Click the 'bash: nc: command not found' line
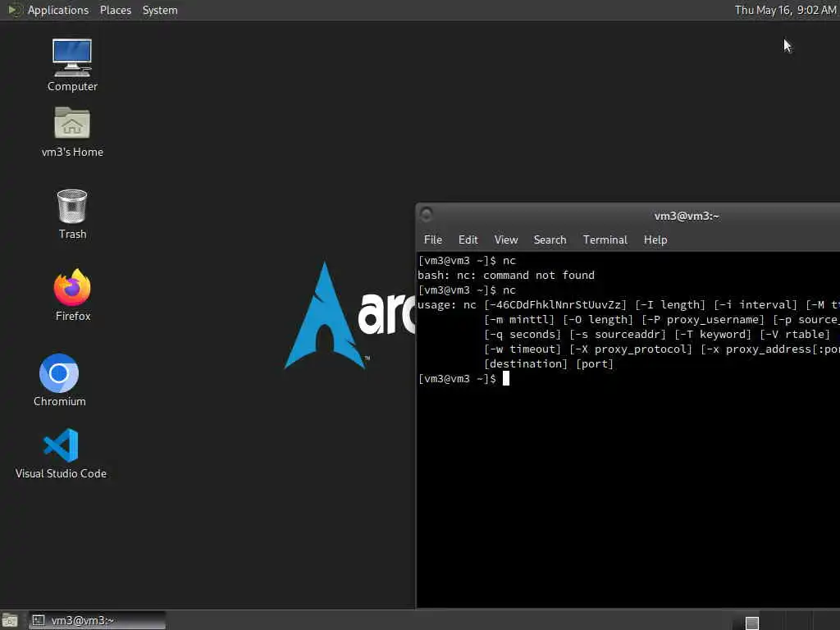 click(506, 276)
